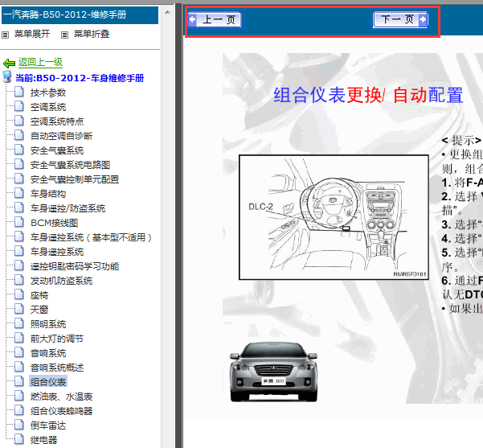The width and height of the screenshot is (483, 448).
Task: Click document icon next to 继电器
Action: [x=19, y=439]
